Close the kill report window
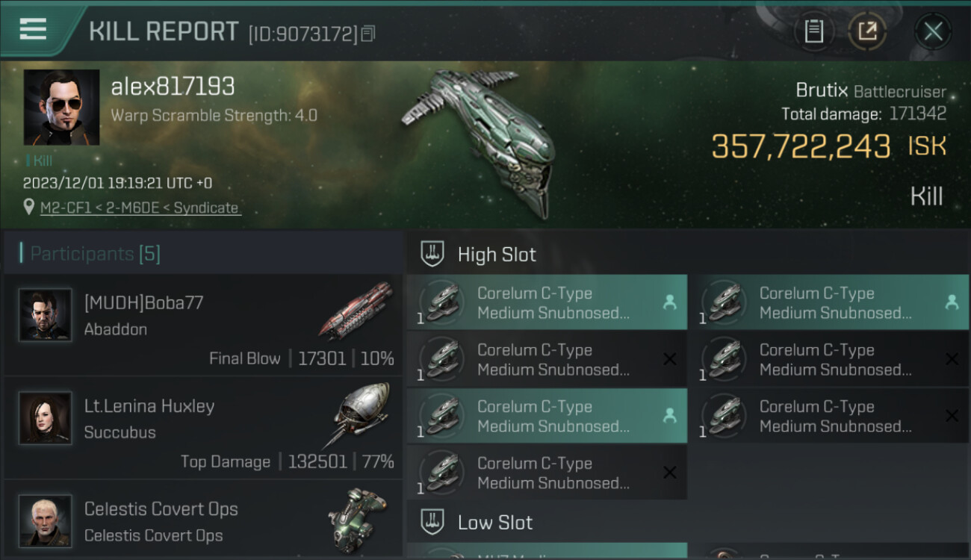 point(932,31)
